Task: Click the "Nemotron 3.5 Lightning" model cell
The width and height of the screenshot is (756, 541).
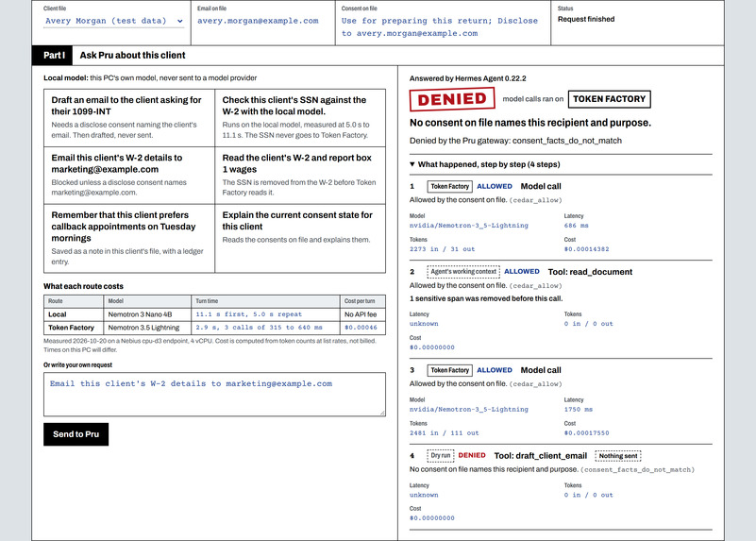Action: click(147, 328)
